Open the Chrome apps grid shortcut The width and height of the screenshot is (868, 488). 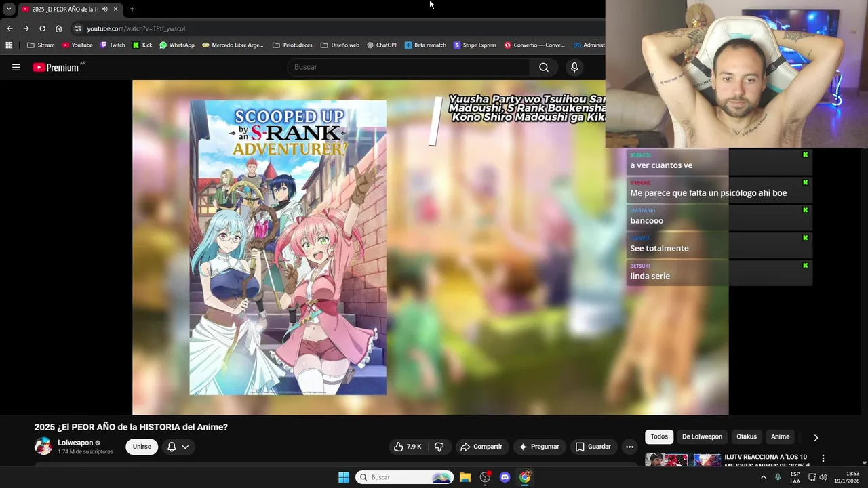pos(9,45)
